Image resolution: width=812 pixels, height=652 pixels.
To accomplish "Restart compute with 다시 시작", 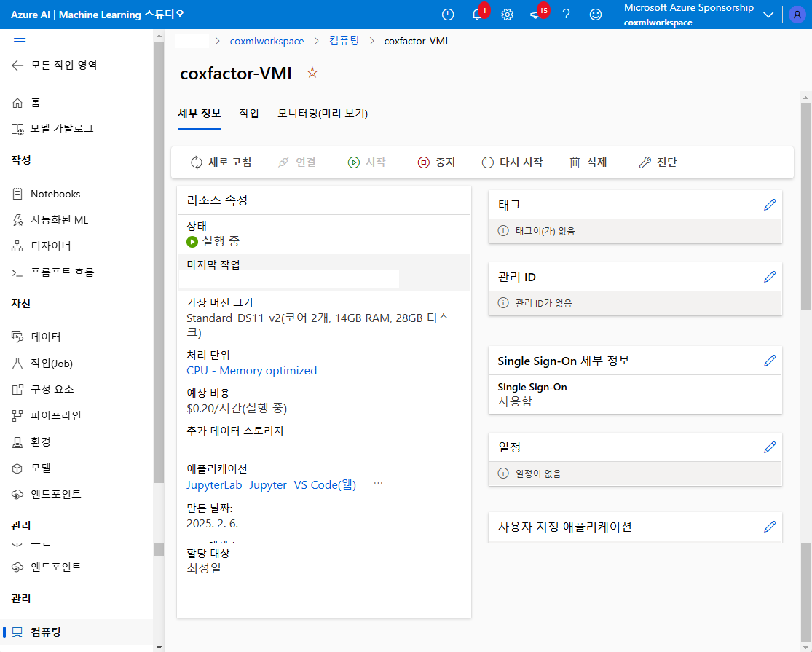I will coord(512,162).
